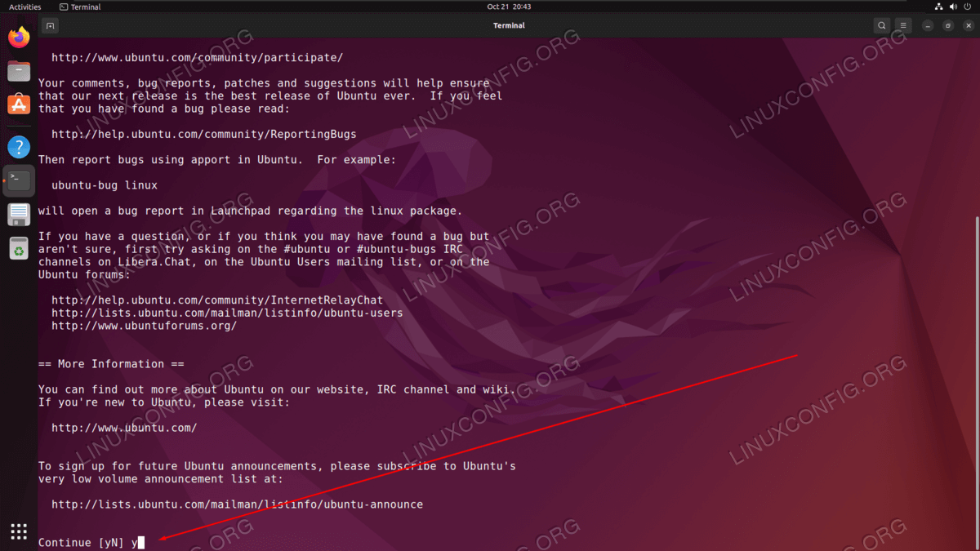
Task: Open the Files manager dock icon
Action: [x=19, y=71]
